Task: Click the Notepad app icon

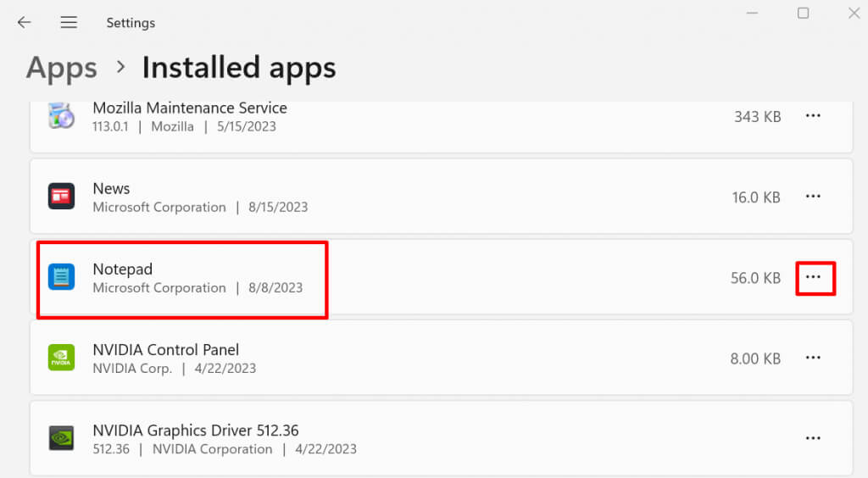Action: tap(61, 277)
